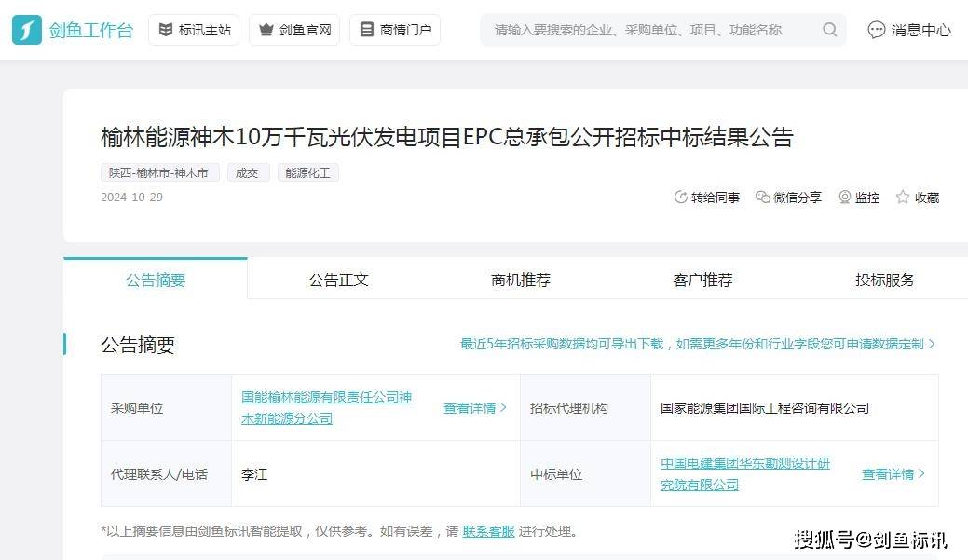Click the 成交 tag
Viewport: 968px width, 560px height.
tap(247, 173)
